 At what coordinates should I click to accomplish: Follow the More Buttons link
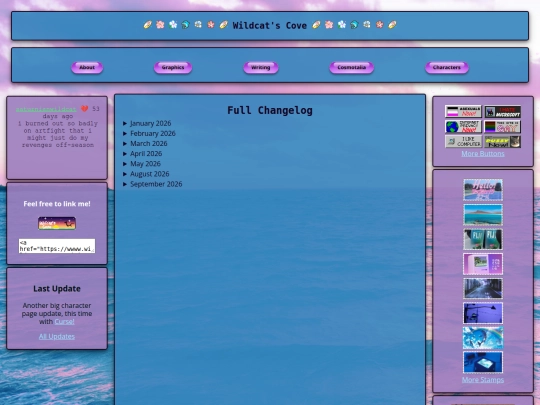(x=483, y=154)
